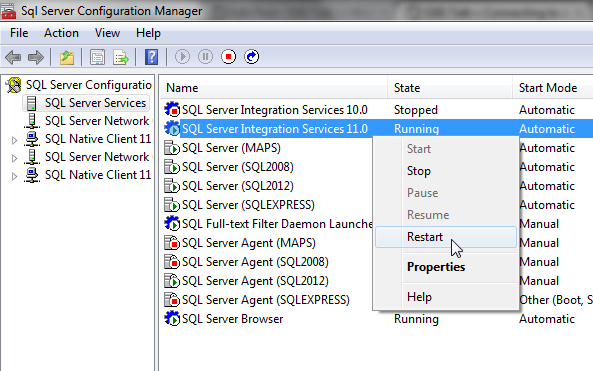The height and width of the screenshot is (371, 593).
Task: Click the Restart Service toolbar icon
Action: [x=251, y=57]
